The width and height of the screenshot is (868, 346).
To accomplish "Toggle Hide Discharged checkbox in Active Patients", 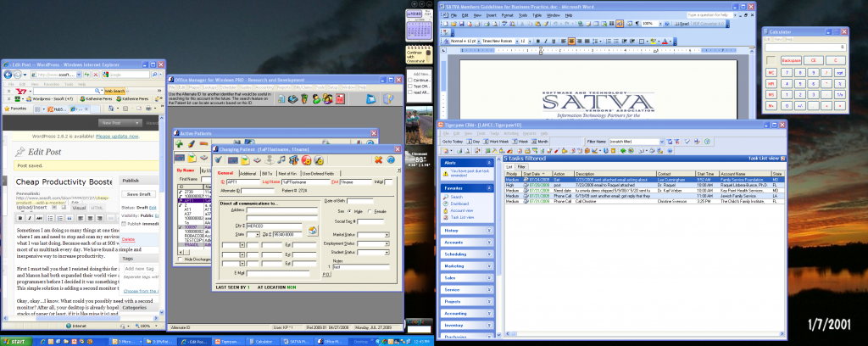I will pyautogui.click(x=180, y=259).
